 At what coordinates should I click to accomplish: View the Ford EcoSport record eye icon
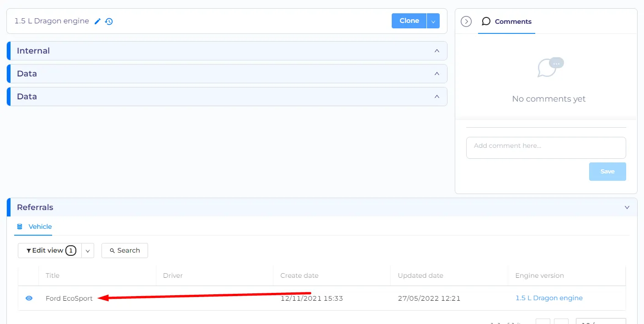click(x=29, y=298)
